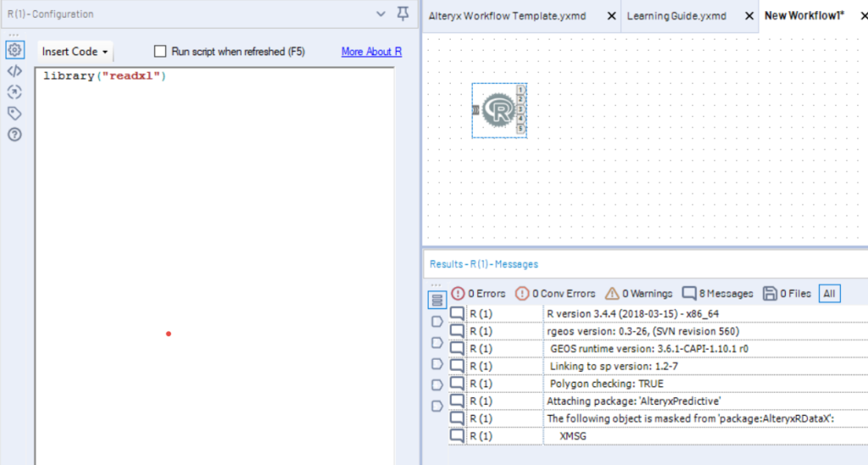Click message icon beside R version row
Screen dimensions: 868x465
(x=457, y=314)
